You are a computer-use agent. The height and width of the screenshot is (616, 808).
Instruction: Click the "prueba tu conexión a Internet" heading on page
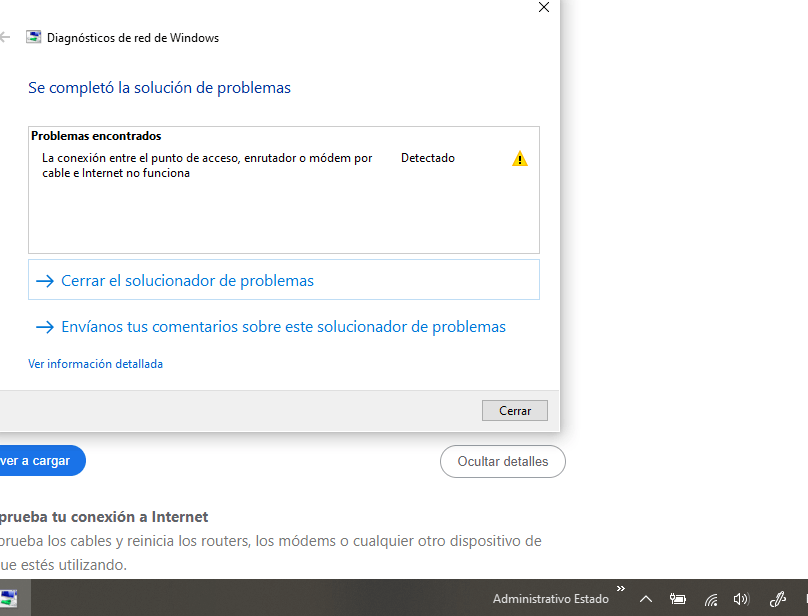pyautogui.click(x=104, y=517)
